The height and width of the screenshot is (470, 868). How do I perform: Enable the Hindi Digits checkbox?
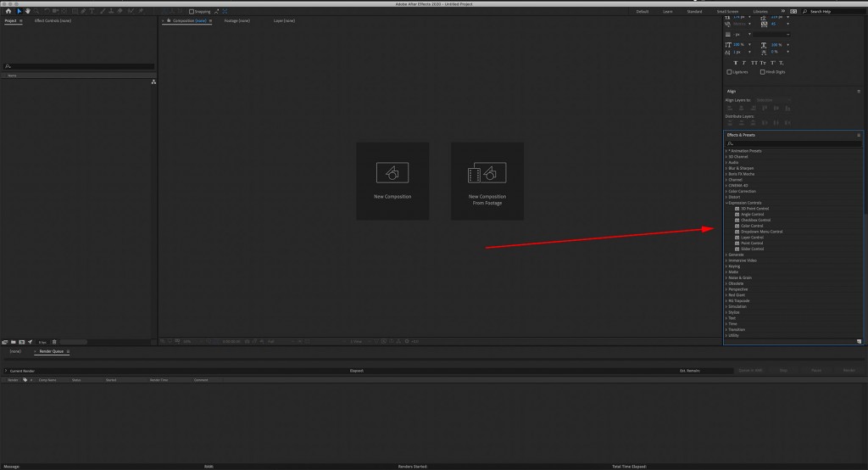(x=762, y=72)
